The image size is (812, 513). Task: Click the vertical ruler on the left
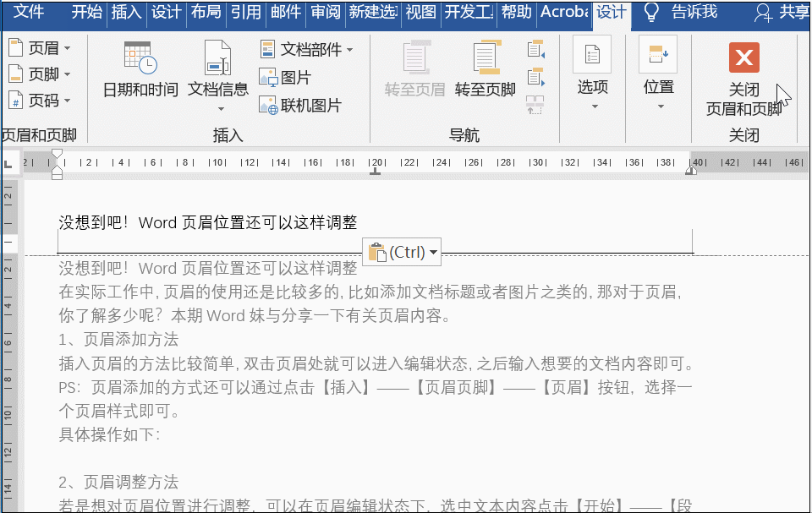tap(9, 346)
